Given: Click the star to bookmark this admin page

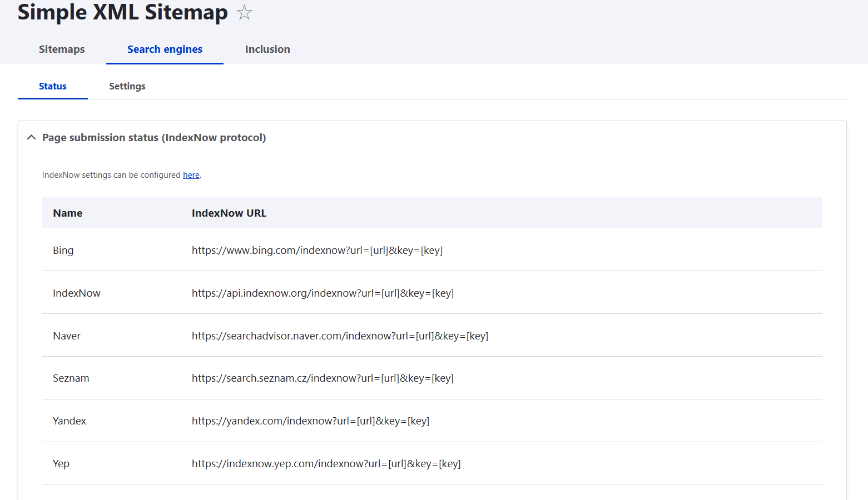Looking at the screenshot, I should click(x=244, y=12).
